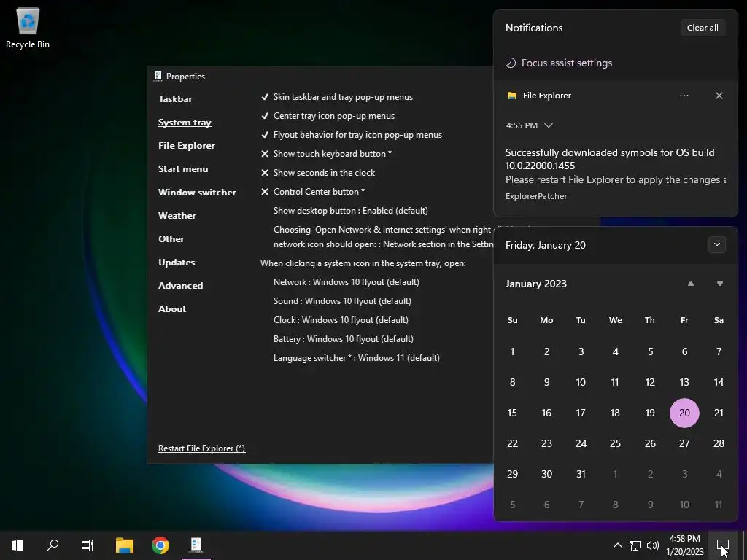This screenshot has height=560, width=747.
Task: Open the volume speaker tray icon
Action: click(x=653, y=545)
